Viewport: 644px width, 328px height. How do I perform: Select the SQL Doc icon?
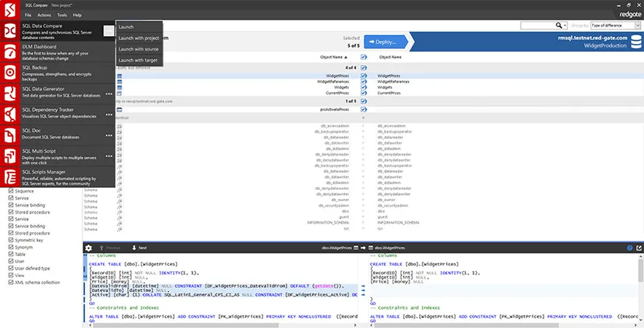click(10, 135)
